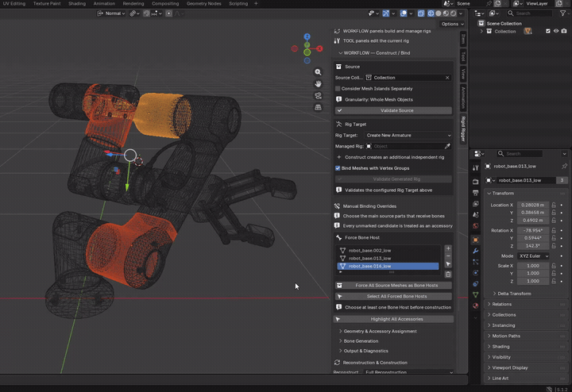The height and width of the screenshot is (392, 572).
Task: Uncheck Bind Meshes with Vertex Groups
Action: [x=338, y=168]
